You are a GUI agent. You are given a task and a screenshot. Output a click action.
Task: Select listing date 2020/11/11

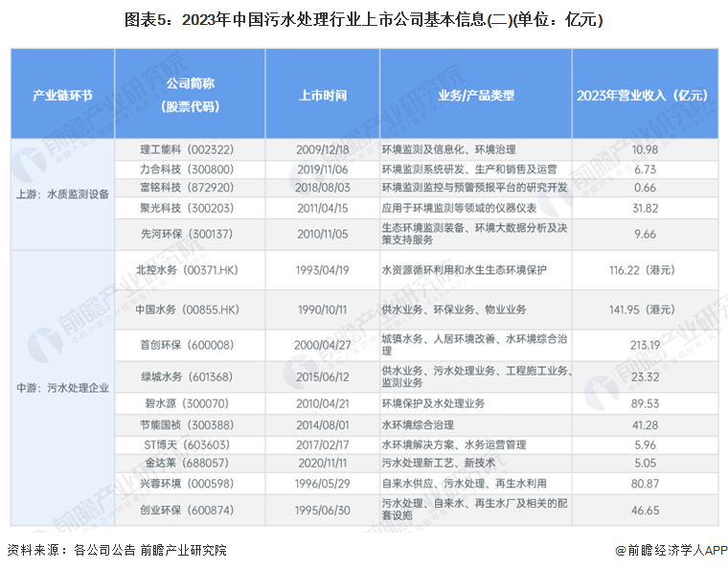point(323,463)
